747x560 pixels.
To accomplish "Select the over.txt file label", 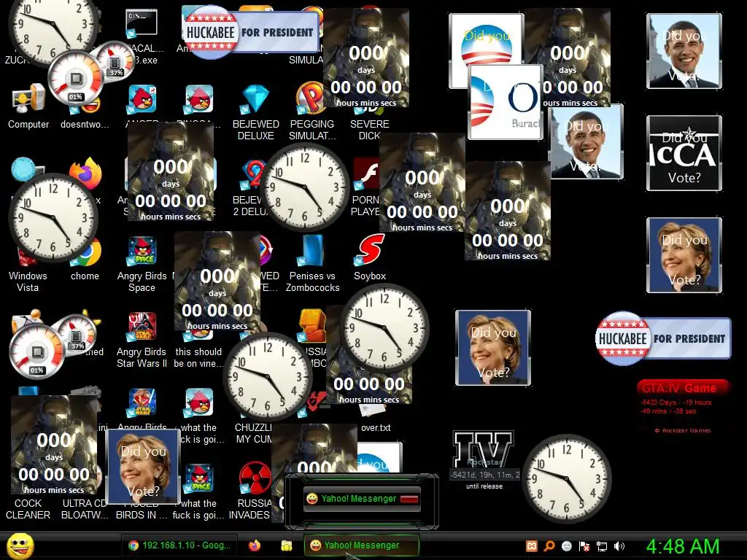I will (x=376, y=427).
